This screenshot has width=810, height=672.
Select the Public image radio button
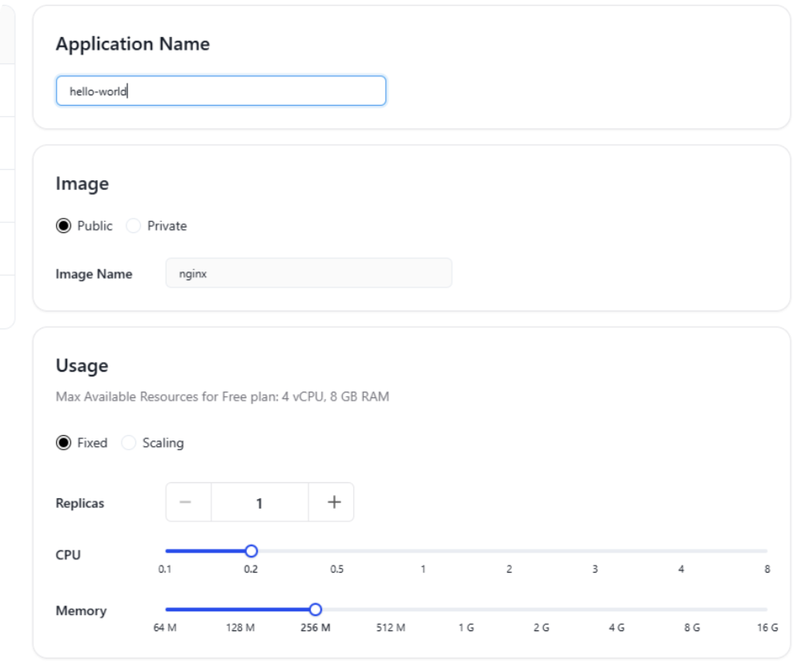pos(63,226)
